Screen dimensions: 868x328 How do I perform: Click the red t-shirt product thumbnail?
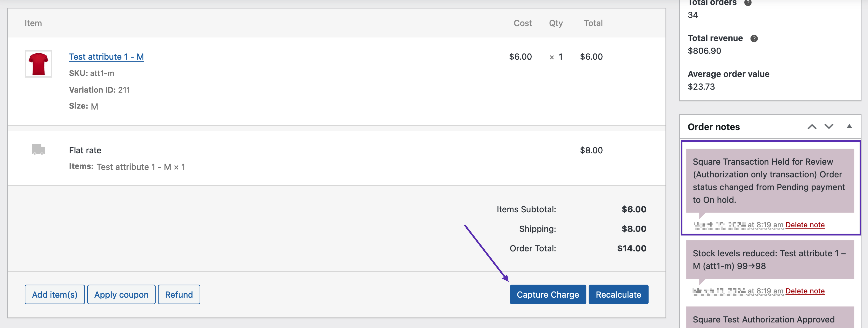[x=38, y=63]
